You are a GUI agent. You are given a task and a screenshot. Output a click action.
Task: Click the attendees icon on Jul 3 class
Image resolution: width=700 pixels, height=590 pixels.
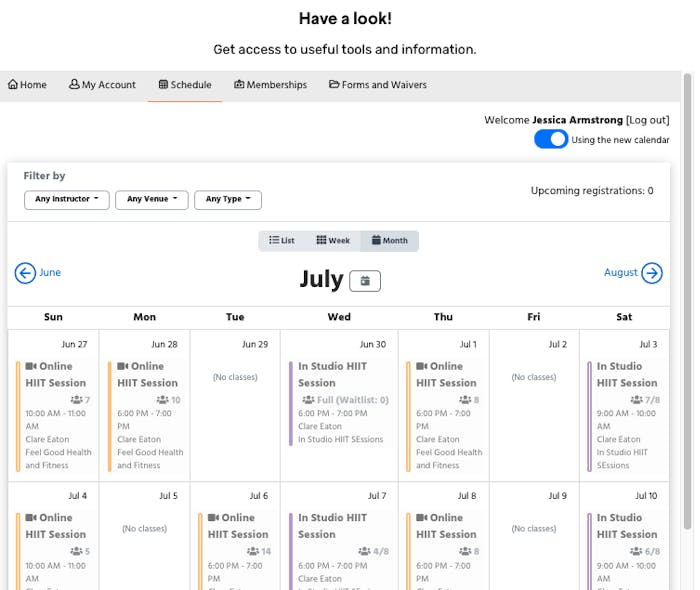[636, 399]
